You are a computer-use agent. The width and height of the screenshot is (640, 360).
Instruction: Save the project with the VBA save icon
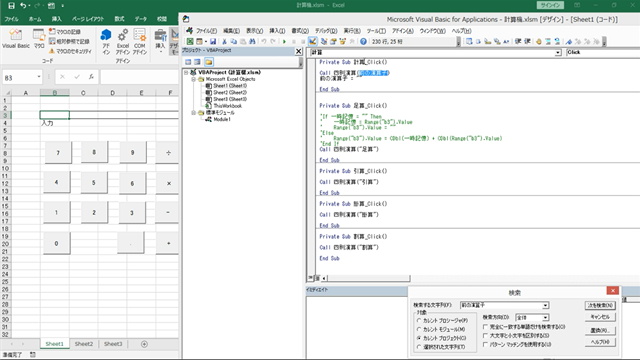tap(213, 41)
